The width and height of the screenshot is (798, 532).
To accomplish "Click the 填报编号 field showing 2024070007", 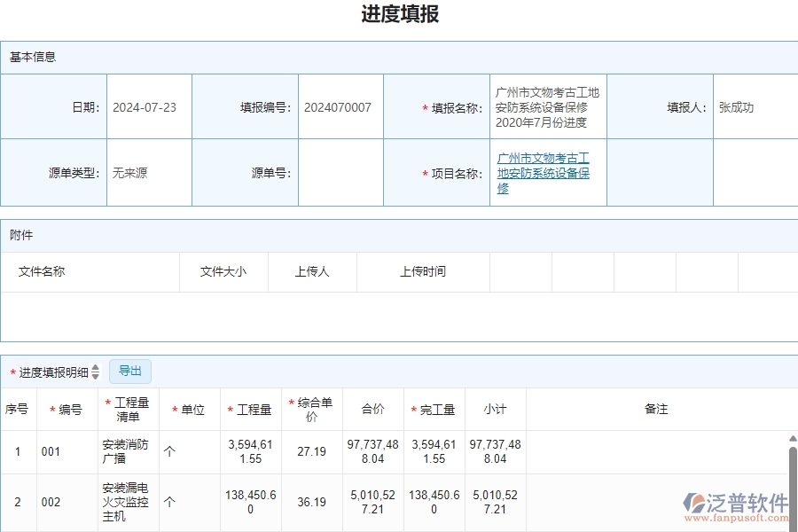I will (x=340, y=106).
